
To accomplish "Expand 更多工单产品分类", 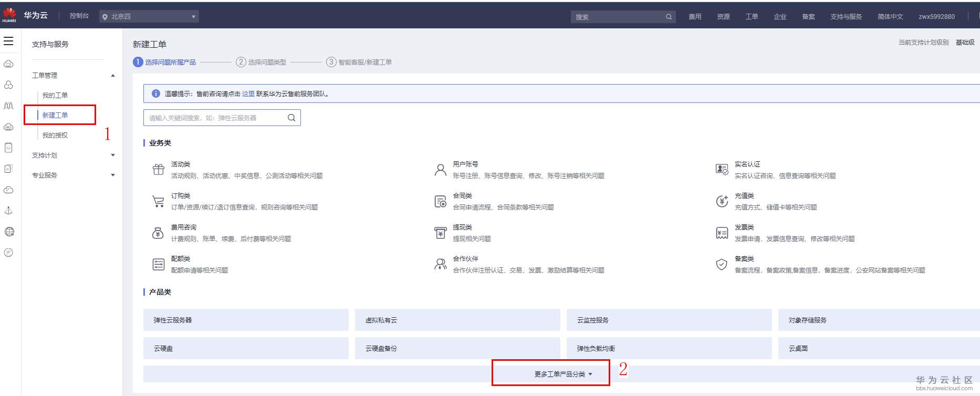I will click(x=564, y=374).
